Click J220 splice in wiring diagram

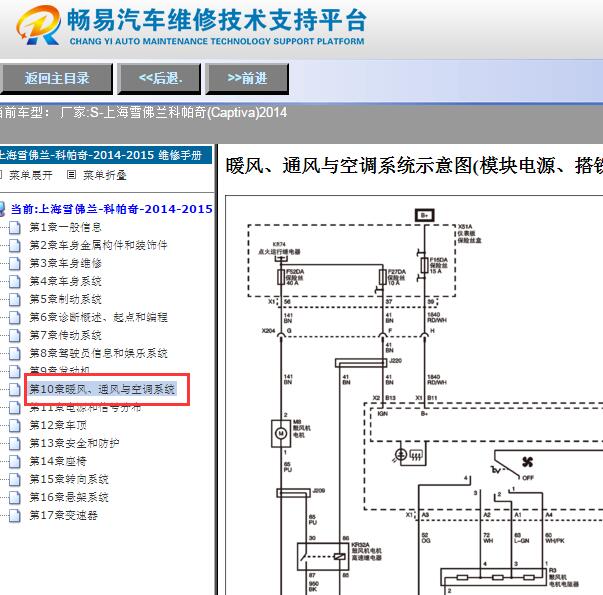(361, 363)
